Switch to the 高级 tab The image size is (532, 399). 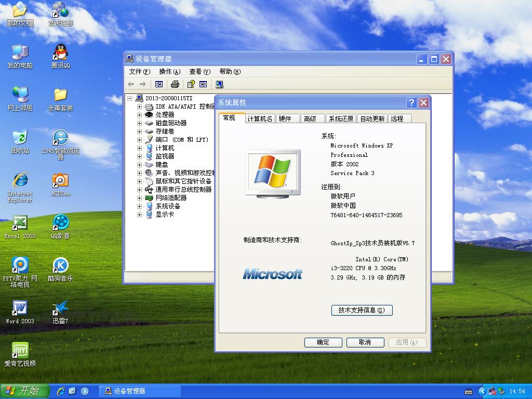313,119
